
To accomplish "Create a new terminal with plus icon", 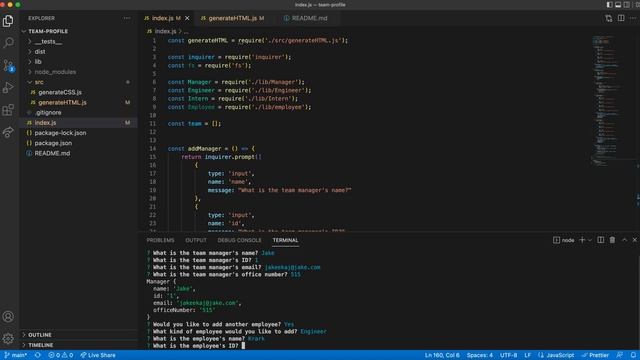I will click(582, 240).
